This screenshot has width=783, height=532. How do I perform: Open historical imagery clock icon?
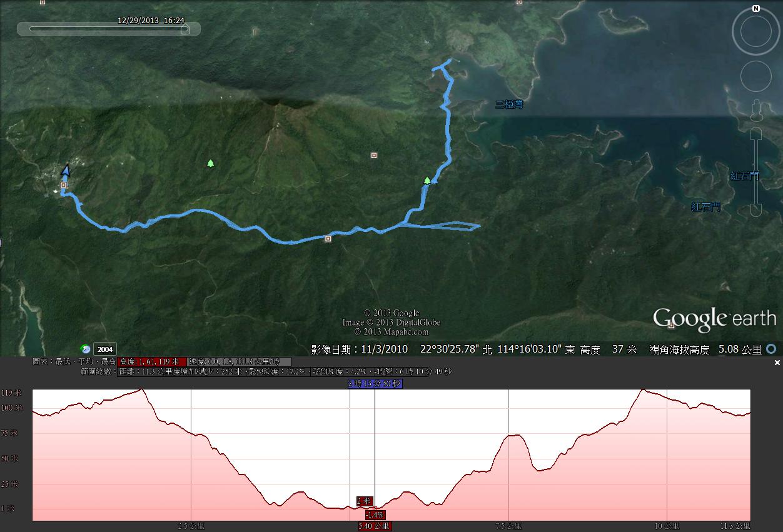(85, 349)
